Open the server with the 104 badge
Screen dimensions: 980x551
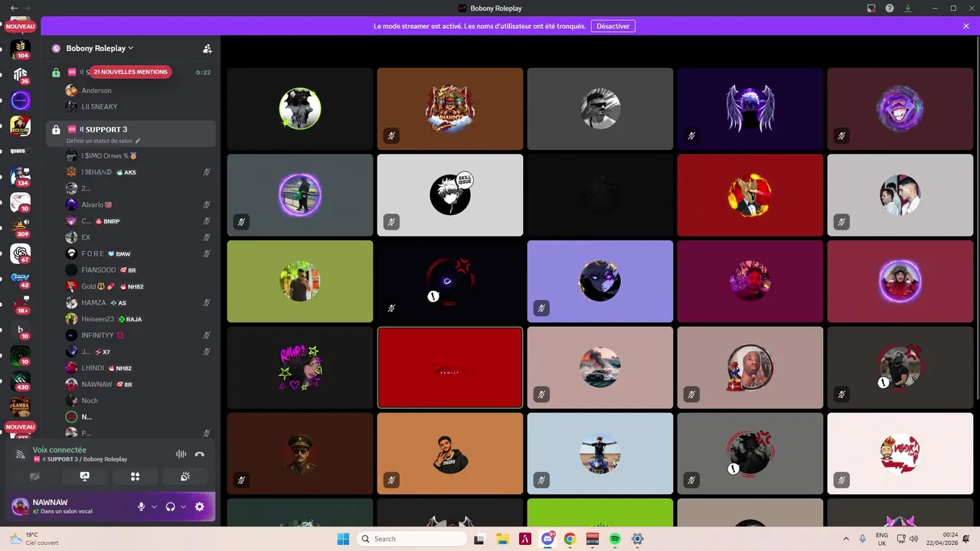pyautogui.click(x=21, y=49)
